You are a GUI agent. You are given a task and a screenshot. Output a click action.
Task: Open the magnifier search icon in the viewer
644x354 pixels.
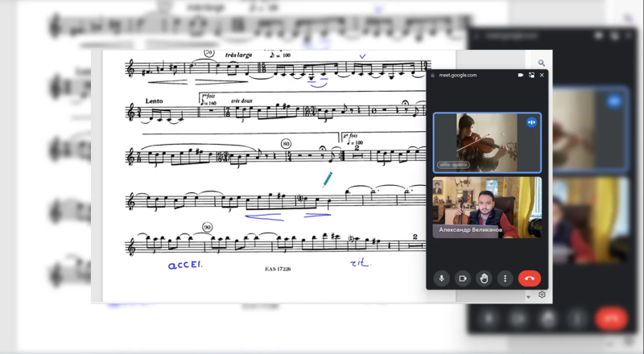click(x=542, y=63)
